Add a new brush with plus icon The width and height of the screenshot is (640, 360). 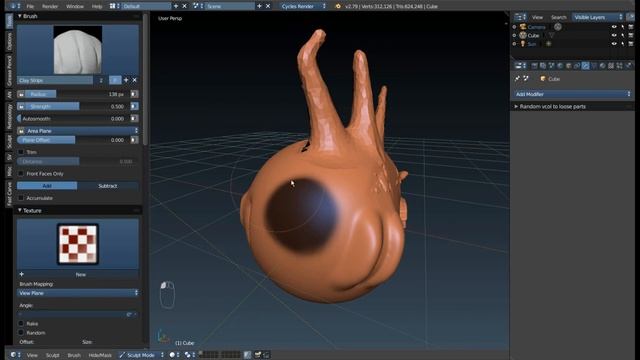click(126, 80)
